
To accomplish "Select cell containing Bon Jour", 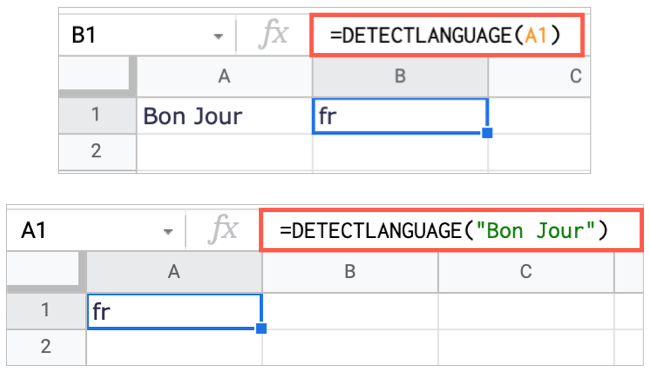I will pyautogui.click(x=224, y=116).
